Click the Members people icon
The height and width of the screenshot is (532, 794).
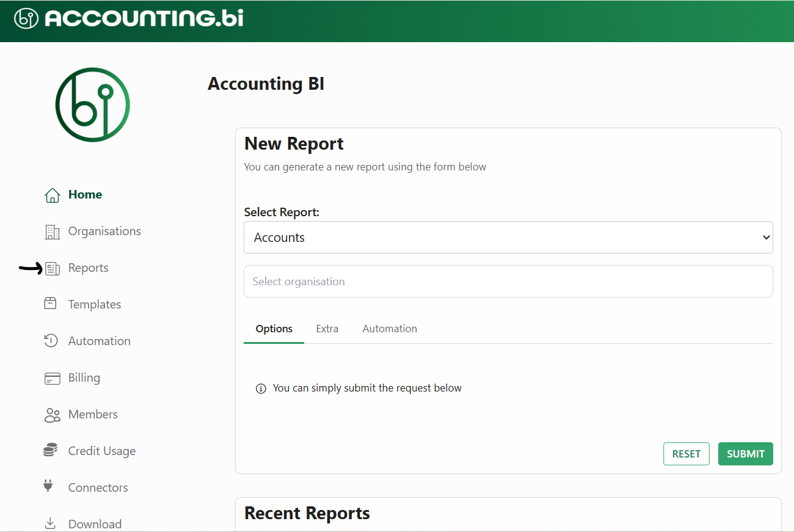[x=53, y=415]
